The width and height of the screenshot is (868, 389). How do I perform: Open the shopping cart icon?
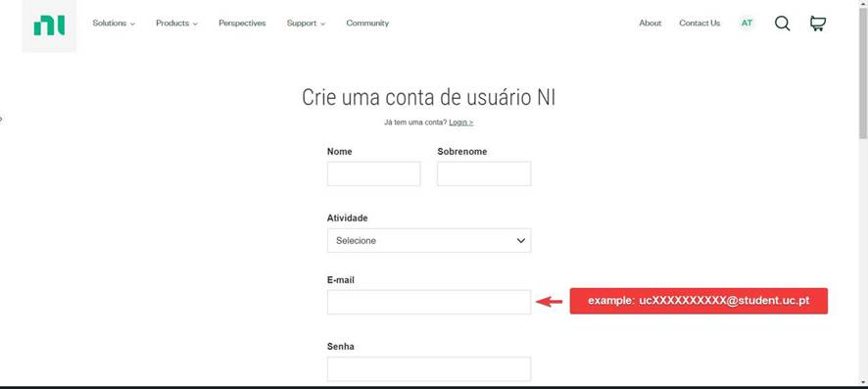(x=818, y=24)
